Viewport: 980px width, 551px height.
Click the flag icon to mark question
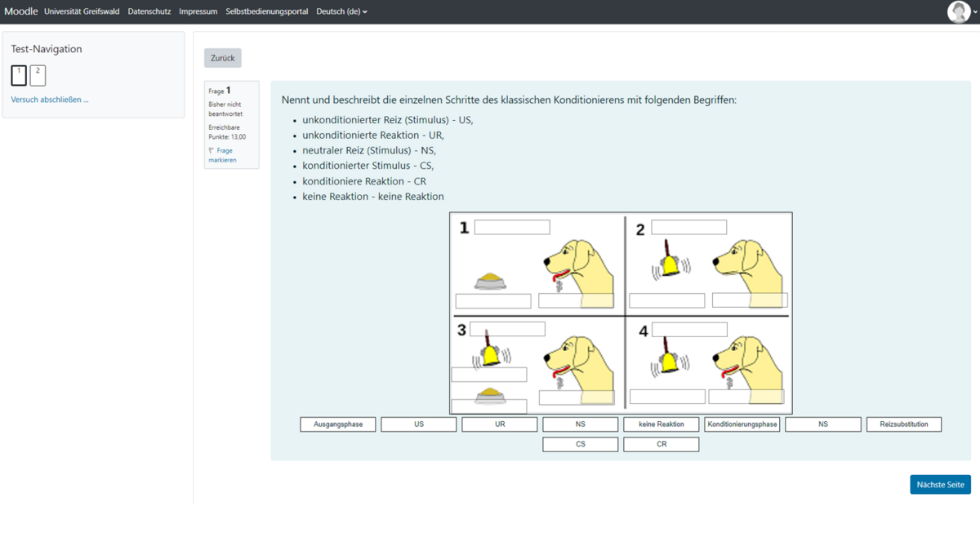pyautogui.click(x=212, y=151)
